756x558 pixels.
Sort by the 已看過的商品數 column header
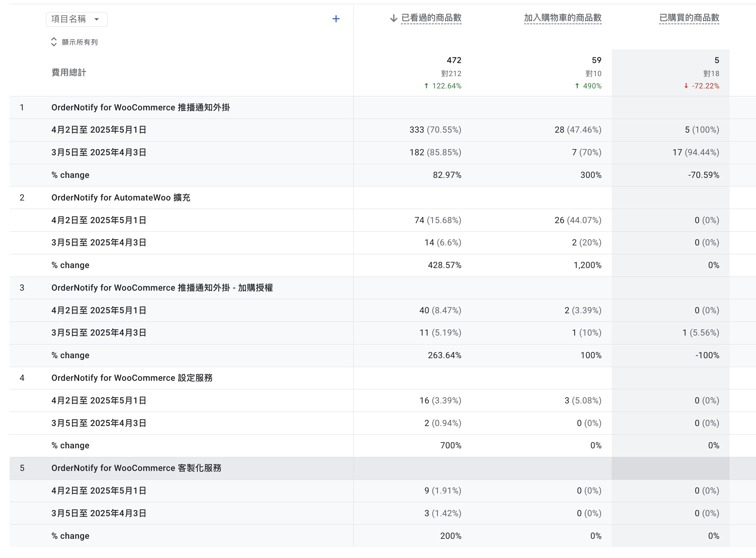tap(431, 18)
